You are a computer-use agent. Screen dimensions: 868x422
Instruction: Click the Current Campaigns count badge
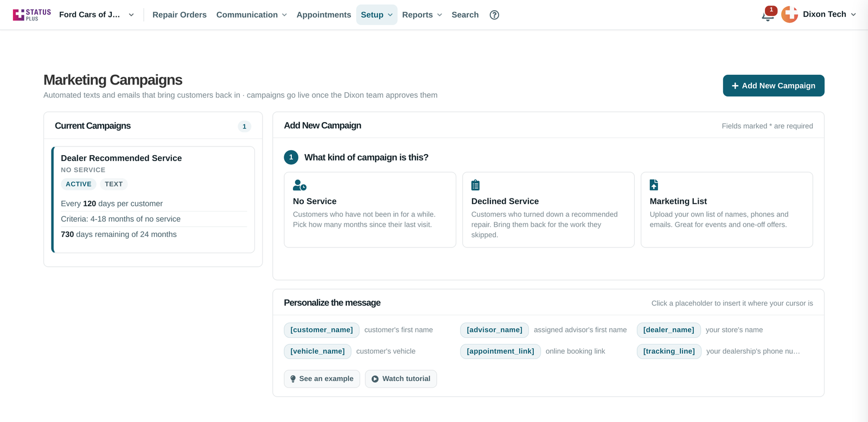[244, 126]
